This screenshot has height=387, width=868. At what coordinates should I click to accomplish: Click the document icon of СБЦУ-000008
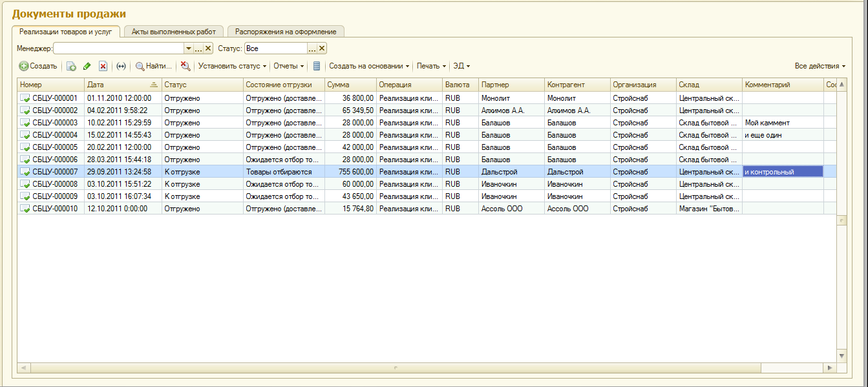click(25, 184)
